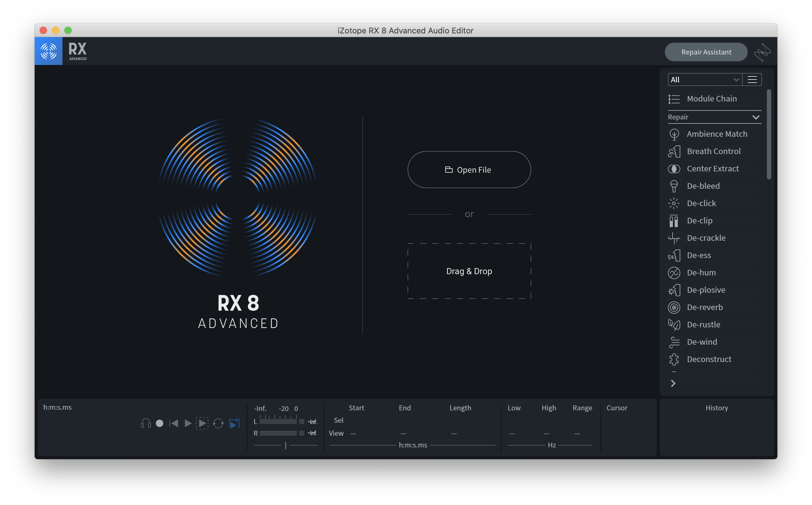812x505 pixels.
Task: Select the De-plosive module icon
Action: 674,290
